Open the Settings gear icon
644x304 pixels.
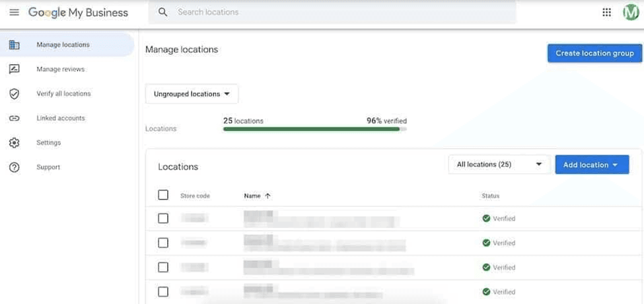14,143
